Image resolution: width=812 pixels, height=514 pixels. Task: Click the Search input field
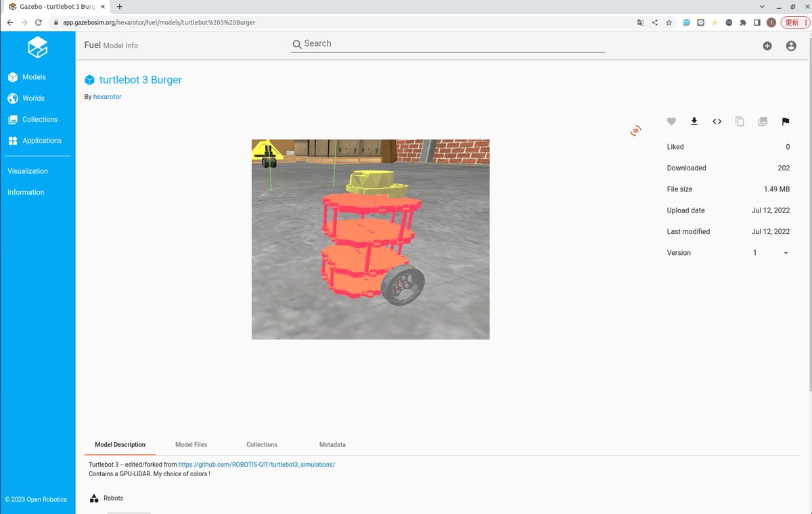448,43
